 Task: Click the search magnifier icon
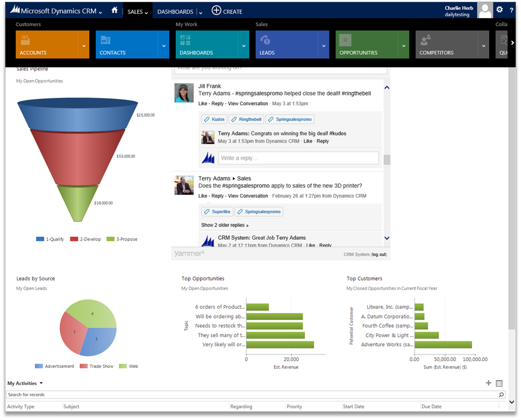[x=501, y=394]
